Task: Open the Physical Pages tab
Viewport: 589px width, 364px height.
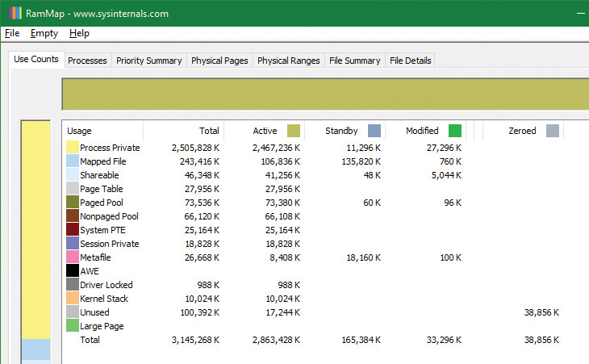Action: [x=219, y=61]
